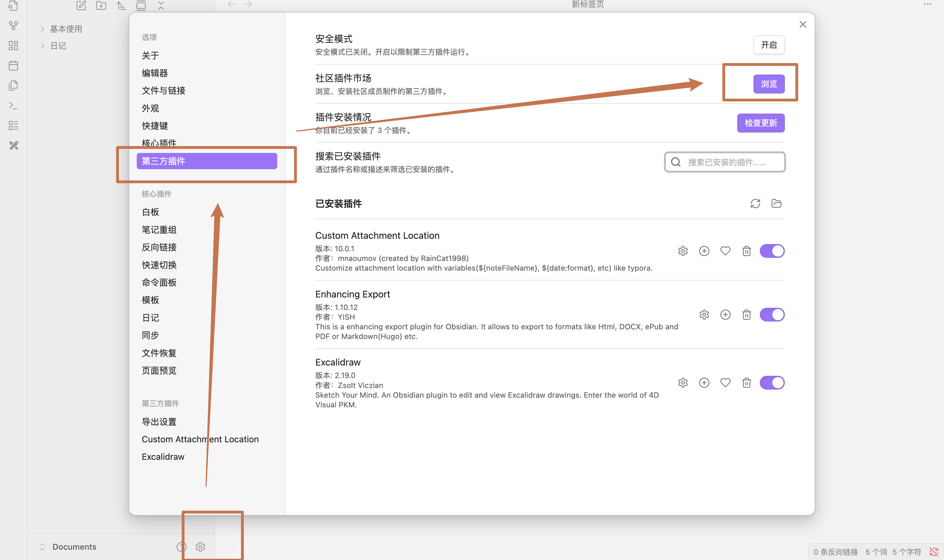944x560 pixels.
Task: Select 外观 in the settings sidebar
Action: pyautogui.click(x=150, y=108)
